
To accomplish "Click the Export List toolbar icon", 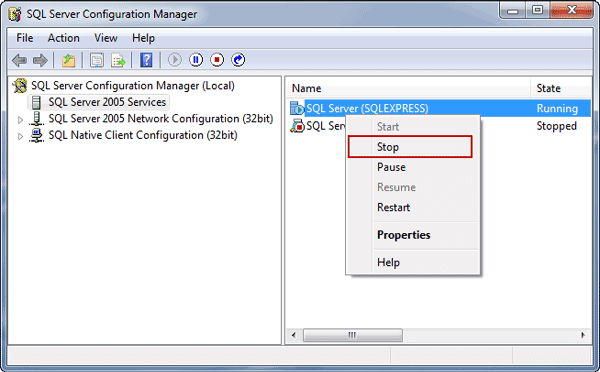I will 118,60.
